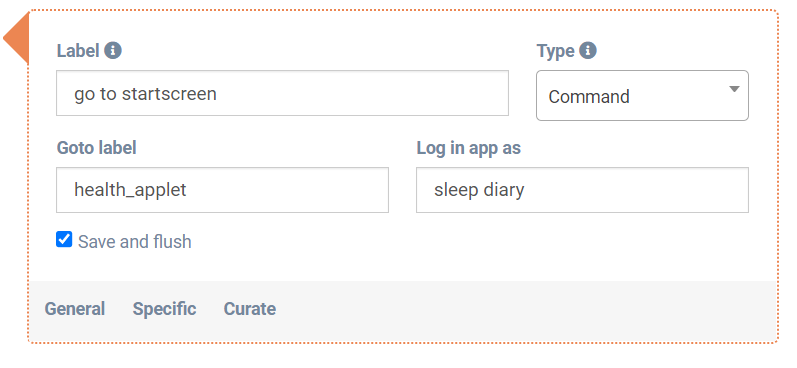The width and height of the screenshot is (797, 368).
Task: Click the 'Label' field heading
Action: click(78, 51)
